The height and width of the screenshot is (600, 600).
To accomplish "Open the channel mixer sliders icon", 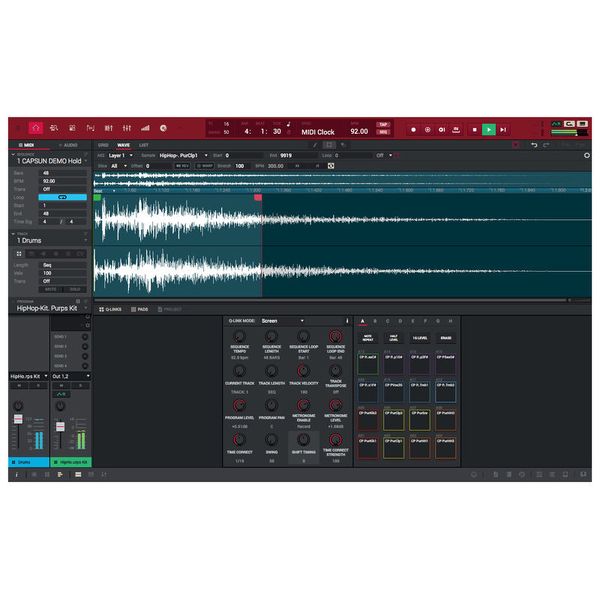I will (127, 128).
